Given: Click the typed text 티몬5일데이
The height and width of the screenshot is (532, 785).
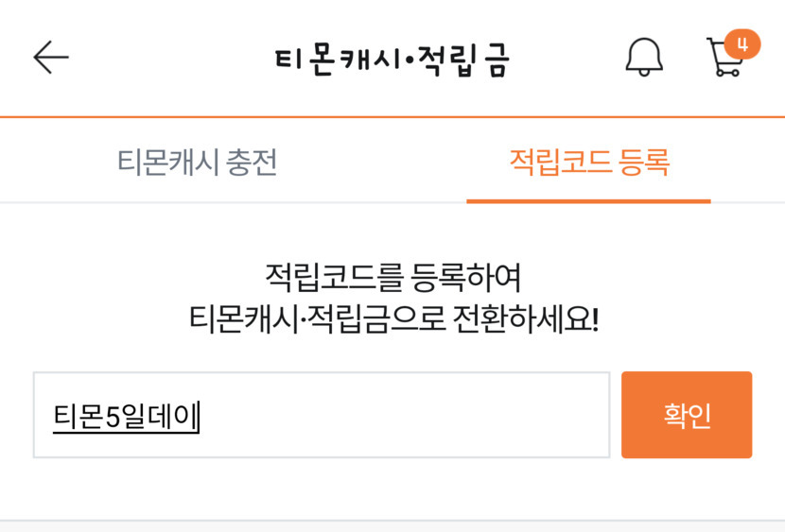Looking at the screenshot, I should [125, 416].
